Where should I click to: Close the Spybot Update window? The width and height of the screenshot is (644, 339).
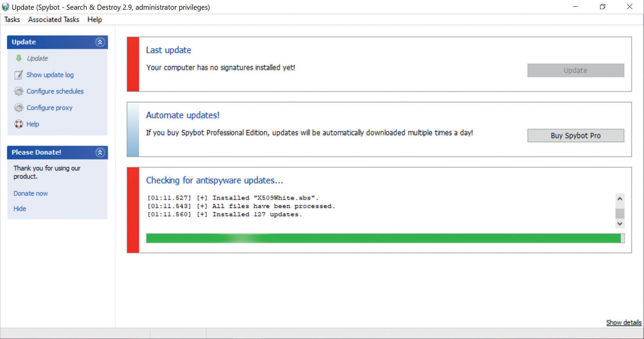(630, 7)
